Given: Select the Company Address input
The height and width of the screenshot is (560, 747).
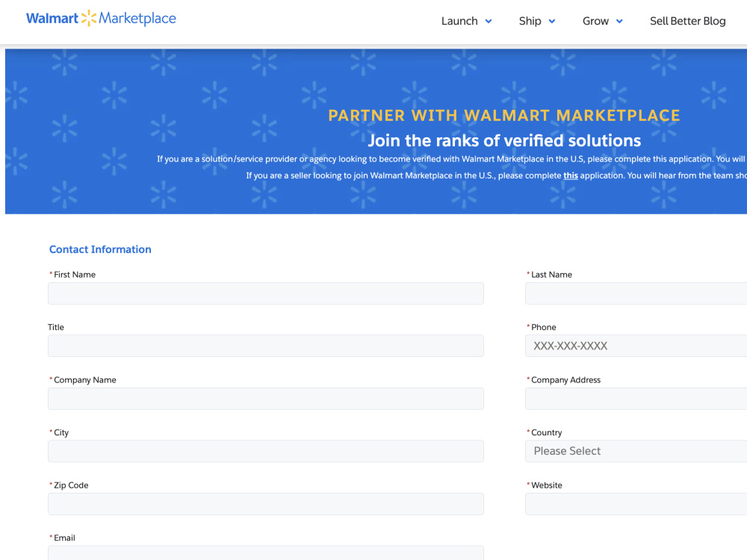Looking at the screenshot, I should pos(636,399).
